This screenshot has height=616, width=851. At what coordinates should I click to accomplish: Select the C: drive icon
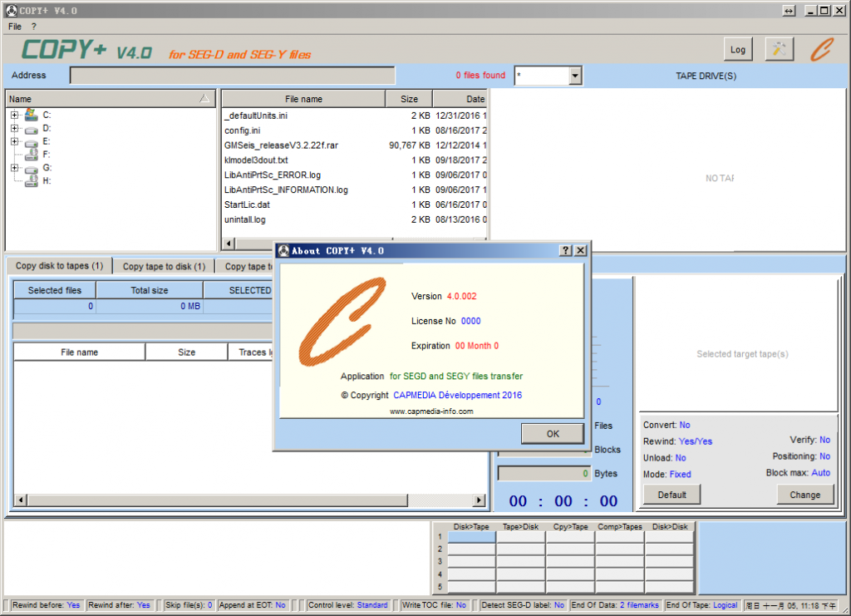[x=32, y=115]
